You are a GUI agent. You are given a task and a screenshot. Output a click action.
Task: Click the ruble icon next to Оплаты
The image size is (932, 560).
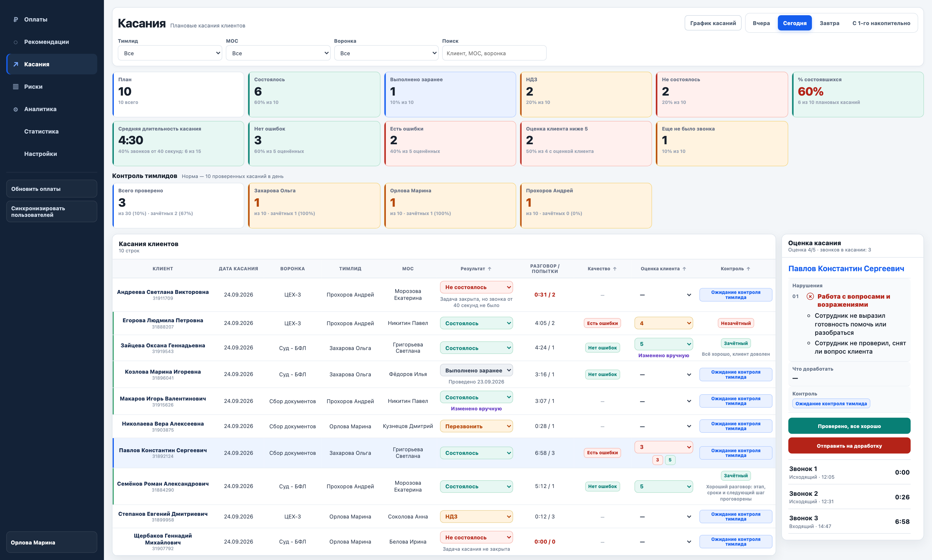coord(16,20)
